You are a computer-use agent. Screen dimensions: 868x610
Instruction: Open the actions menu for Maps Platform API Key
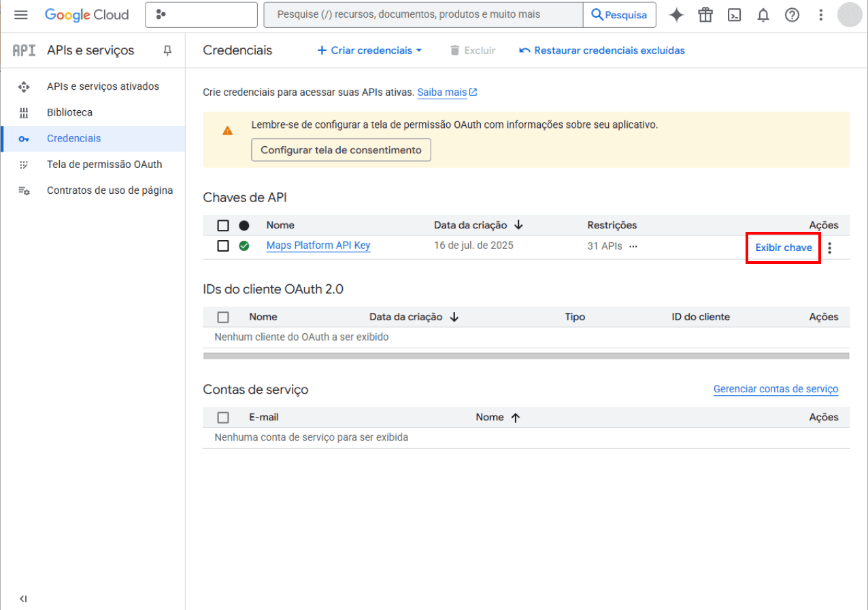829,248
